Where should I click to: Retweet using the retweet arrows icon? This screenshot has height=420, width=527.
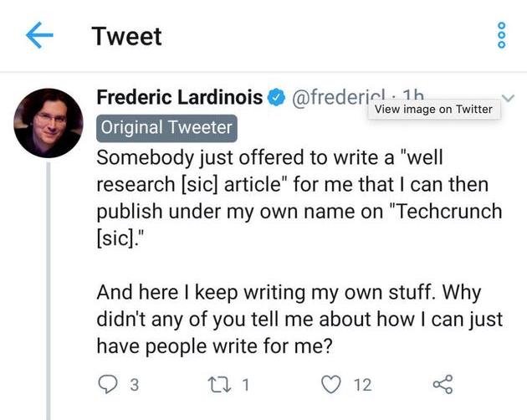(x=219, y=384)
